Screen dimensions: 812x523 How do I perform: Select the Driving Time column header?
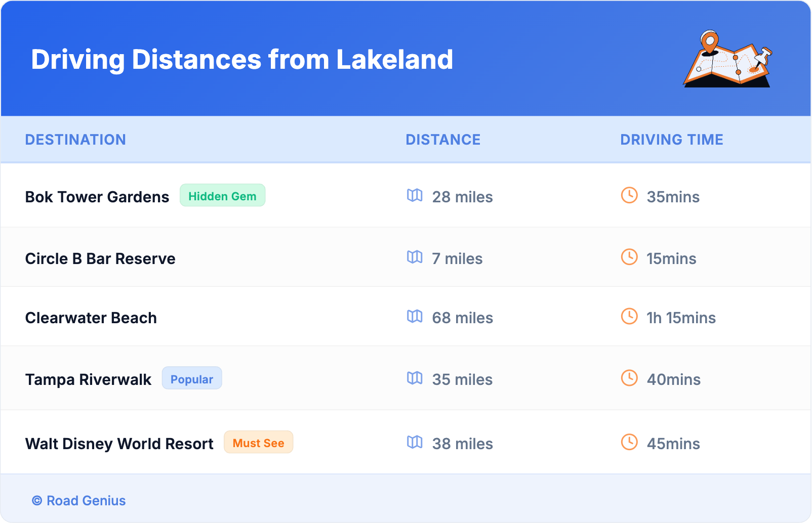tap(672, 140)
